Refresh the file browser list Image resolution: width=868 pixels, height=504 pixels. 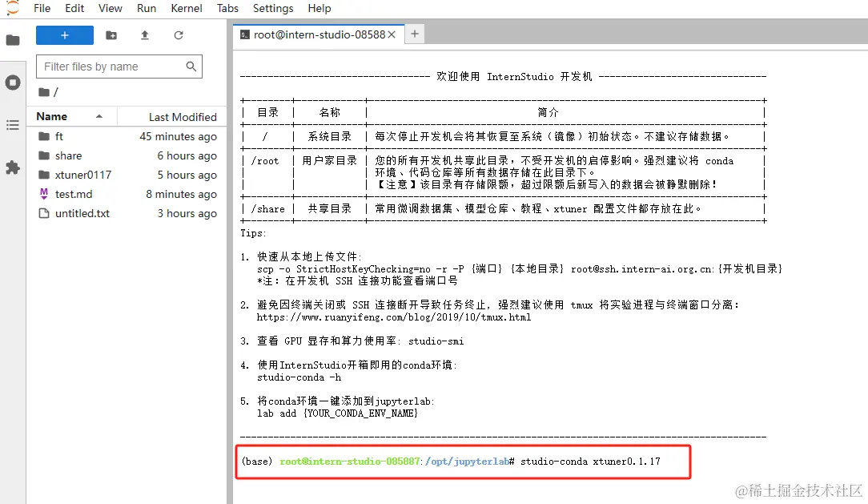click(179, 35)
